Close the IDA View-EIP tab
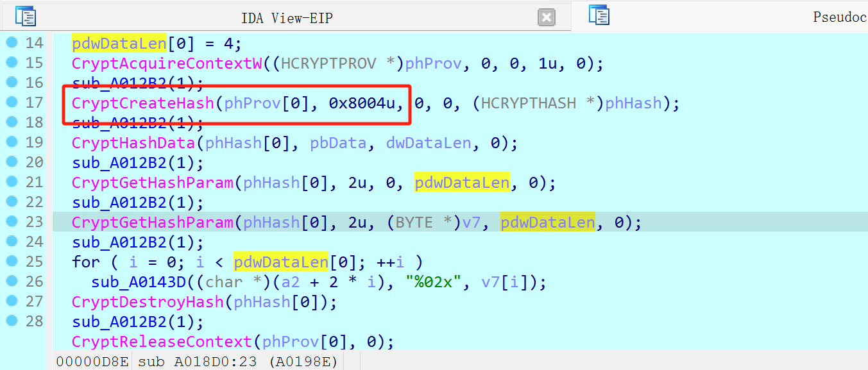The height and width of the screenshot is (370, 868). coord(547,17)
